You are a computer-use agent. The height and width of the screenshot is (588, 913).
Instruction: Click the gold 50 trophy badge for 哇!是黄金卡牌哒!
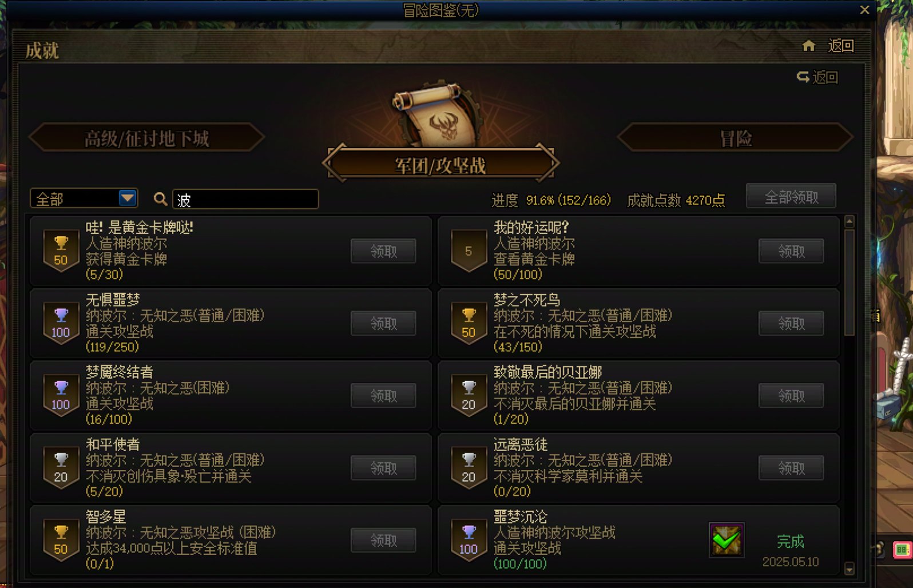click(61, 251)
